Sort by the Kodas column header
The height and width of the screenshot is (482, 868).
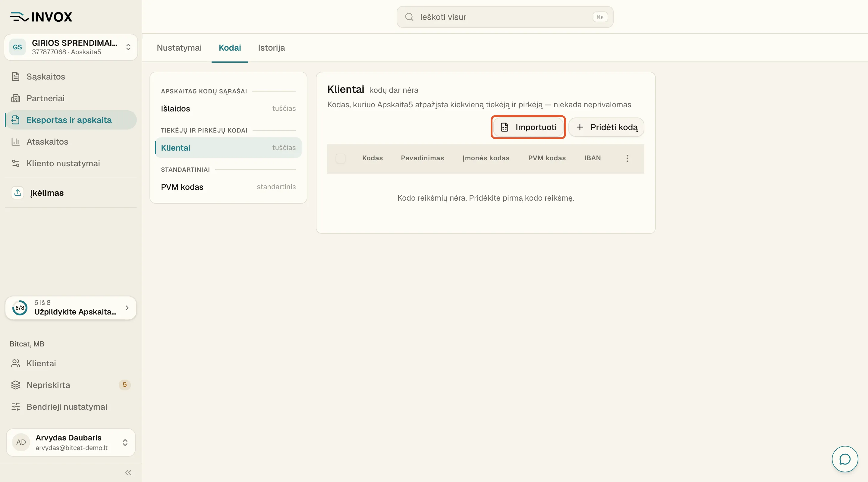[372, 158]
